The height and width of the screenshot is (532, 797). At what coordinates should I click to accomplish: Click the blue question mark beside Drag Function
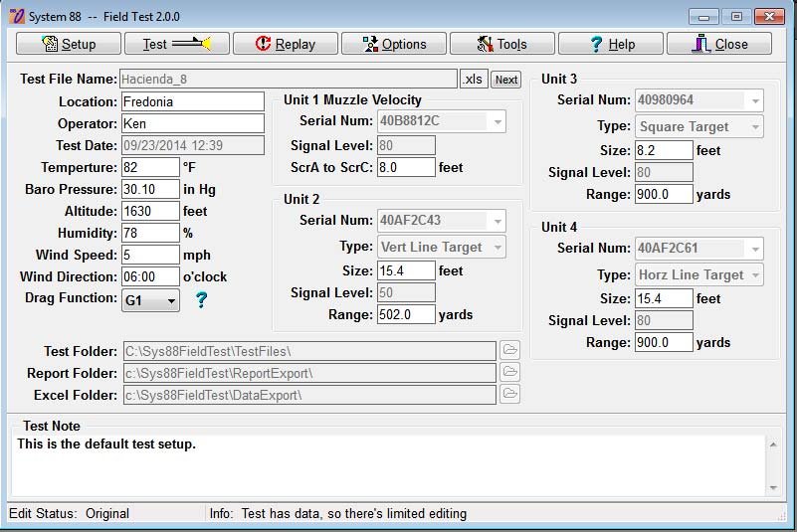point(201,299)
